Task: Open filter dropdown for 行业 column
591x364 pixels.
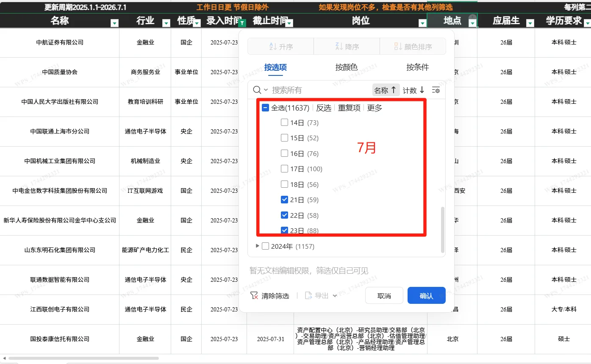Action: pos(166,23)
